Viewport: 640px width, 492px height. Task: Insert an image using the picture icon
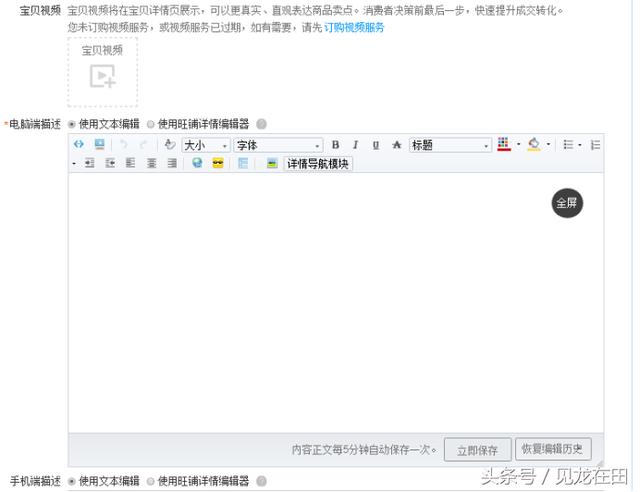coord(272,163)
